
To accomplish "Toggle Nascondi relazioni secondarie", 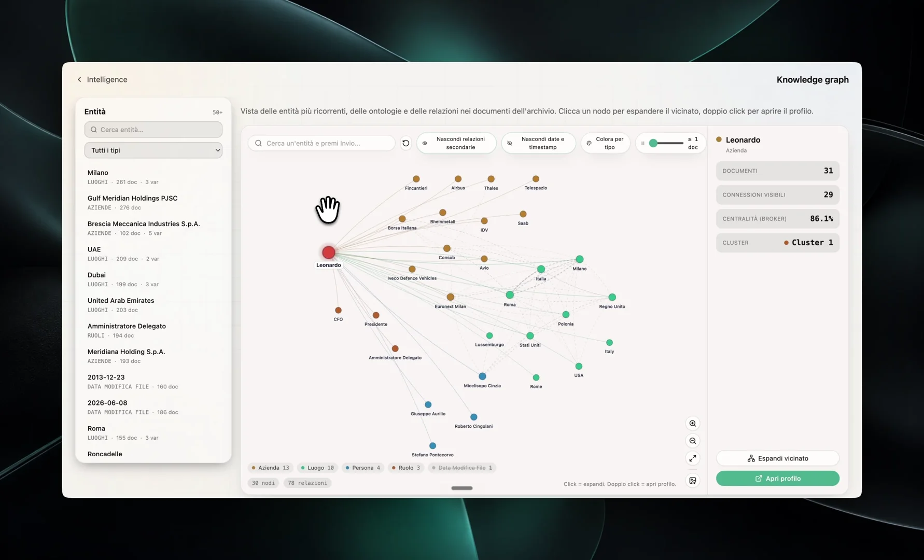I will point(456,143).
